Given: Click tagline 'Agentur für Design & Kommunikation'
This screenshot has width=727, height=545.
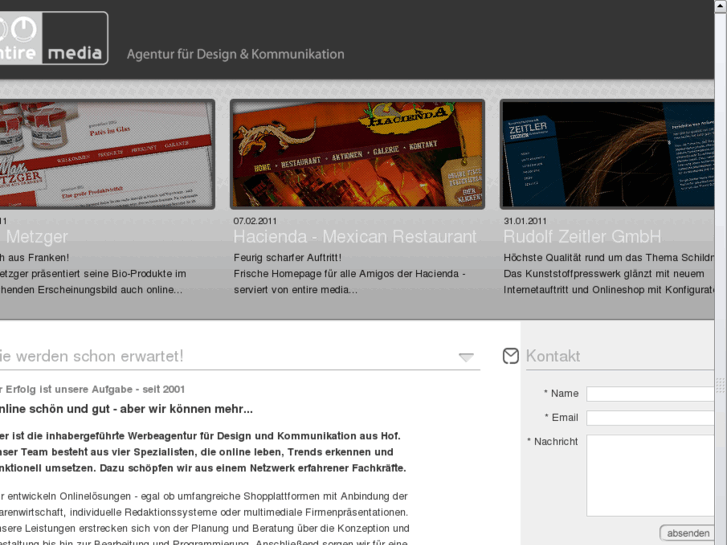Looking at the screenshot, I should [236, 54].
